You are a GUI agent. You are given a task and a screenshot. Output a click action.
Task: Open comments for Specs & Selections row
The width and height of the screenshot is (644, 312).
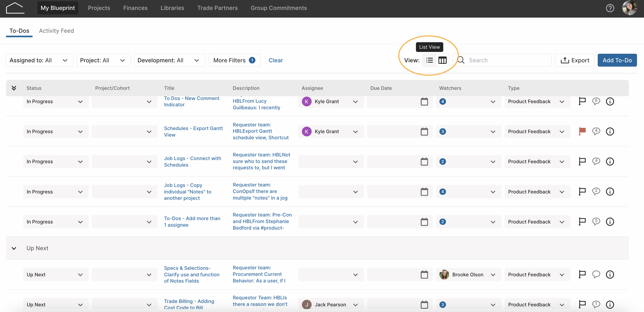pos(596,274)
